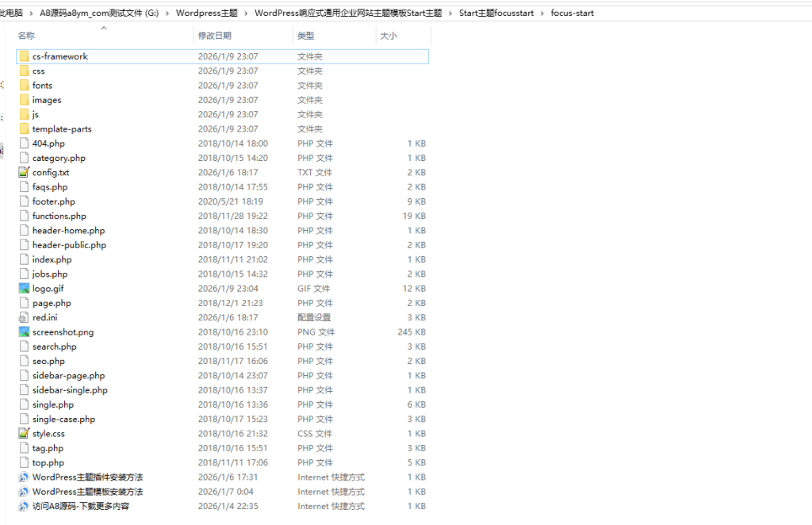Select the red.ini settings file icon

click(x=24, y=317)
